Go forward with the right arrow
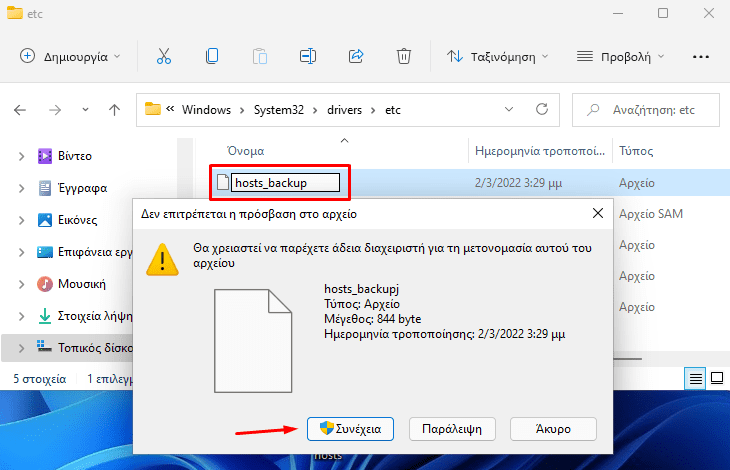The height and width of the screenshot is (470, 730). coord(55,110)
